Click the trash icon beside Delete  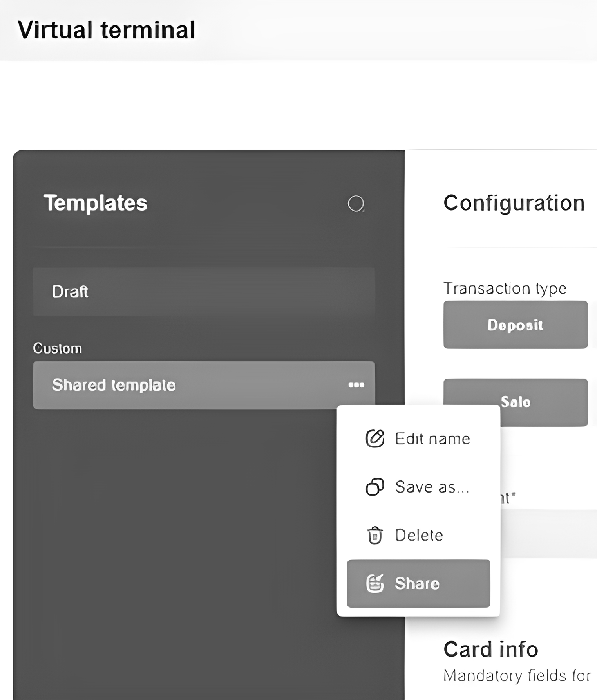pyautogui.click(x=374, y=535)
